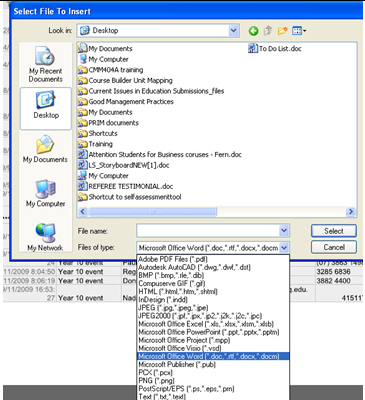The width and height of the screenshot is (365, 400).
Task: Choose BMP file type
Action: pyautogui.click(x=213, y=275)
